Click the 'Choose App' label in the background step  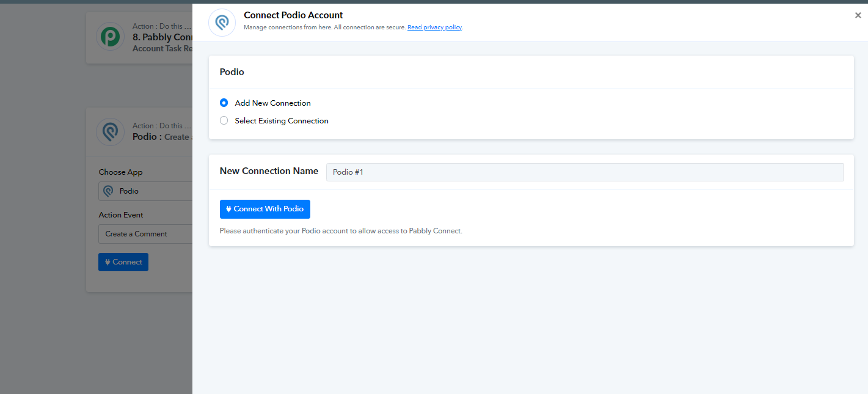120,172
